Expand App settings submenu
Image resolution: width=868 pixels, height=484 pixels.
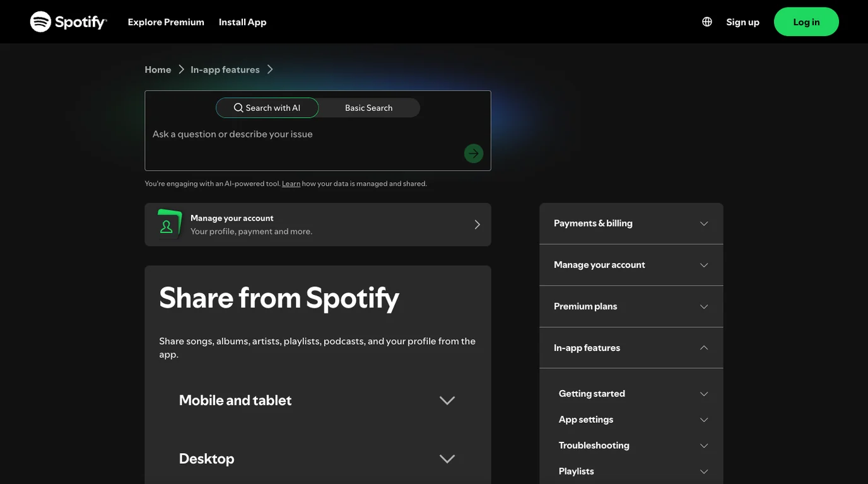(633, 420)
